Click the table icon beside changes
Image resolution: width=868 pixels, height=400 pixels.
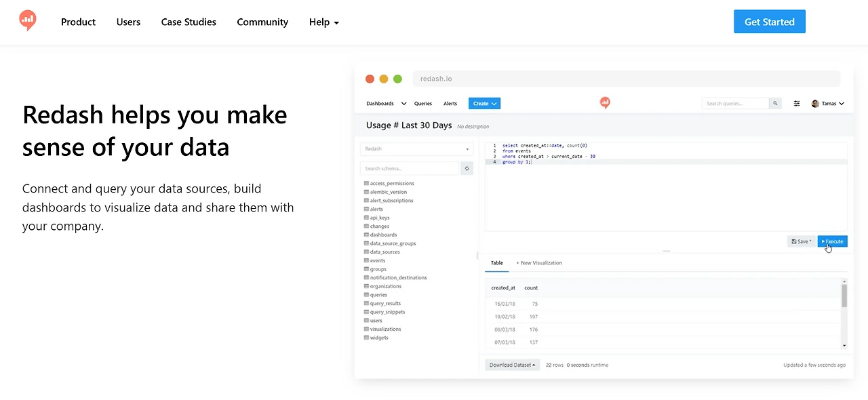366,226
